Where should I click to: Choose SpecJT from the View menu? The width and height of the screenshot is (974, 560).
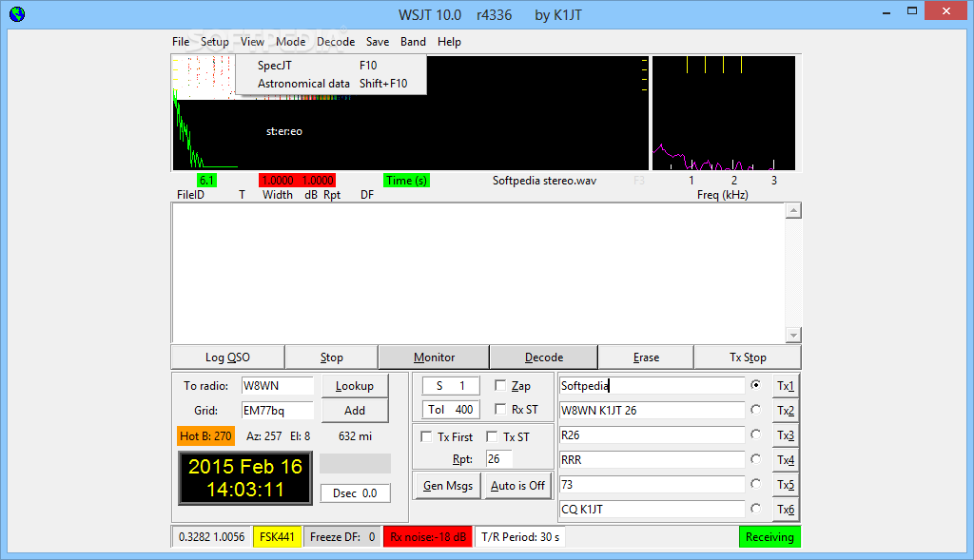tap(331, 66)
